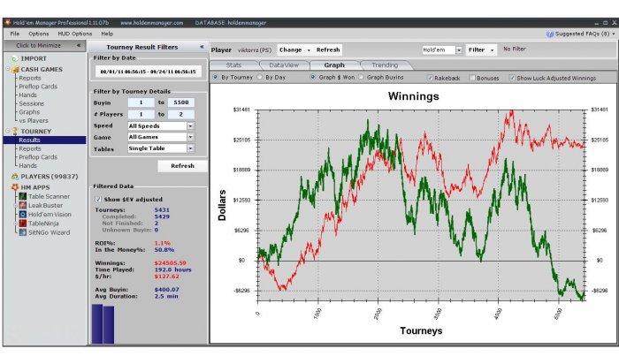Open the Game dropdown
The width and height of the screenshot is (619, 364).
tap(190, 137)
